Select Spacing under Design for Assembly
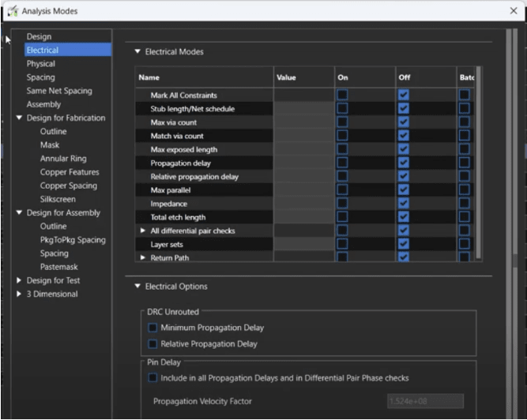The width and height of the screenshot is (527, 420). pyautogui.click(x=54, y=253)
